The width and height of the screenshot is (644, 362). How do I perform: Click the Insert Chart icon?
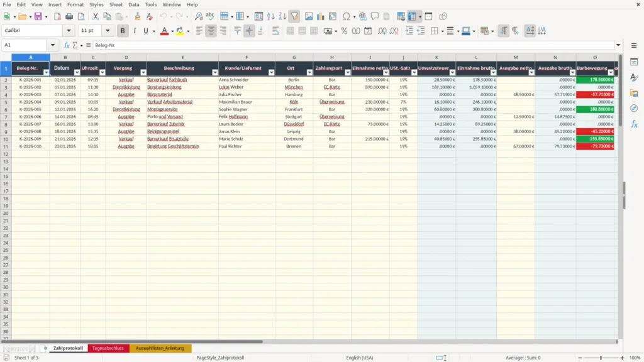tap(320, 16)
